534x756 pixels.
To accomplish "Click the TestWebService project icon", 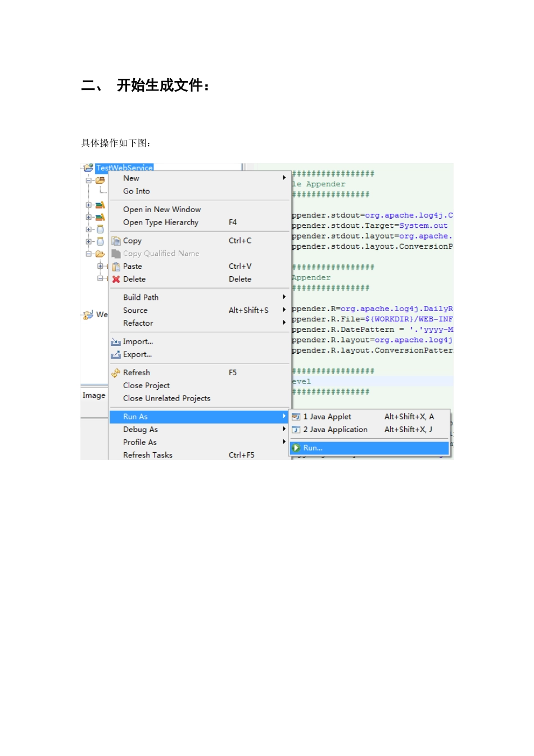I will click(88, 168).
